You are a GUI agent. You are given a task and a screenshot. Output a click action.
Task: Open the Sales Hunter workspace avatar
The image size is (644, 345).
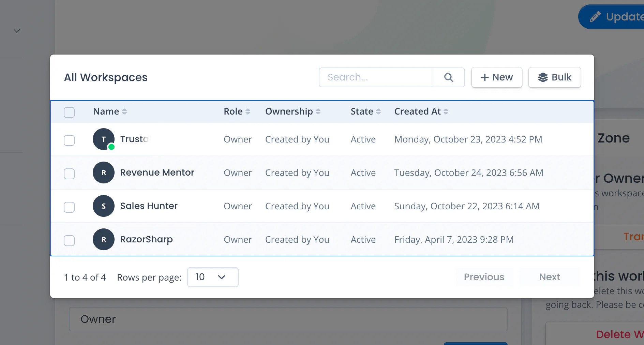103,206
